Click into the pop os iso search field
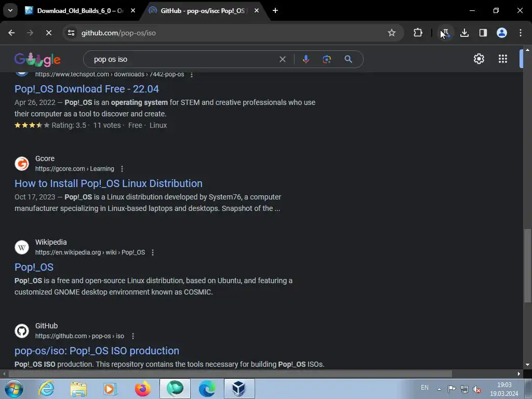The width and height of the screenshot is (532, 399). pyautogui.click(x=183, y=59)
